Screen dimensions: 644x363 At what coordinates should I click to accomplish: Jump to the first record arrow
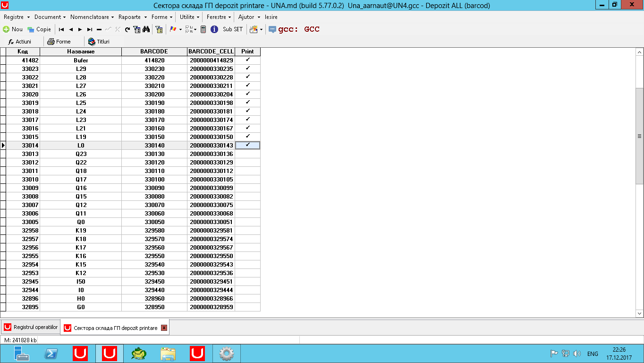pos(61,29)
